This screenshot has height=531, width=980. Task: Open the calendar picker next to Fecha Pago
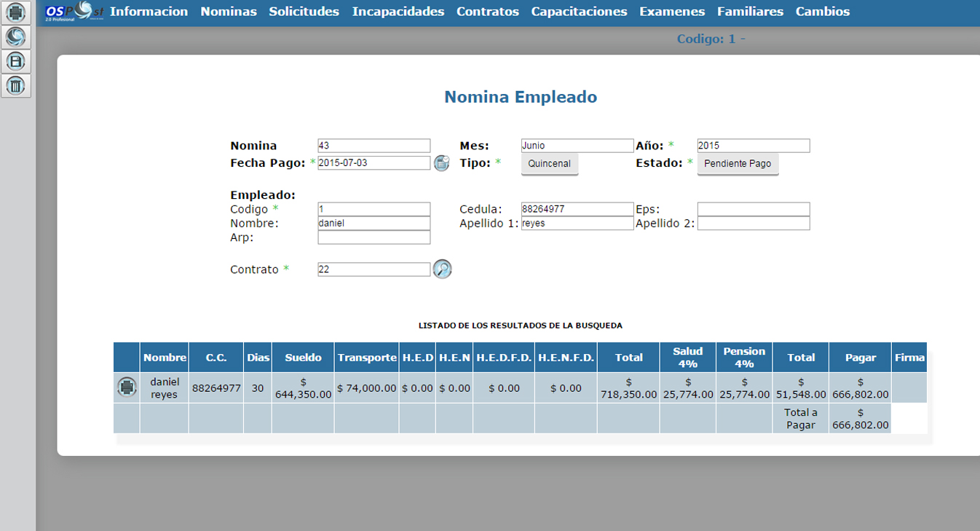click(442, 163)
